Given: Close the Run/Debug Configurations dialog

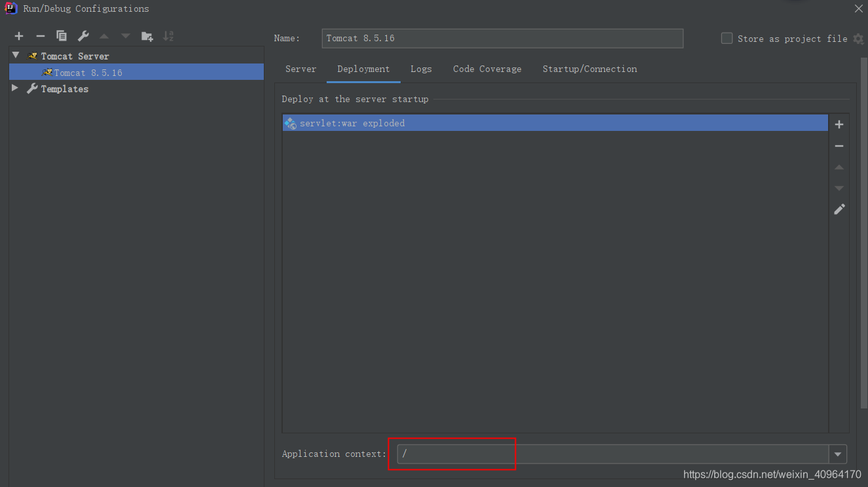Looking at the screenshot, I should tap(858, 9).
